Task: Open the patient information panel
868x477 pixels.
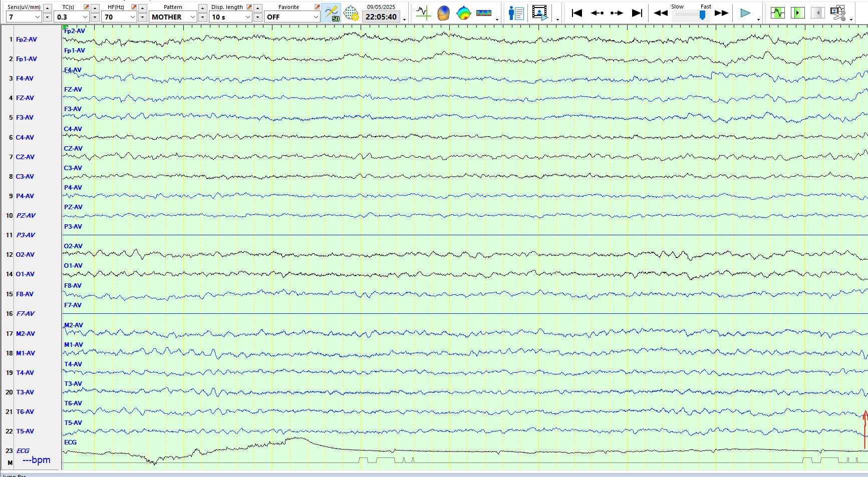Action: [515, 13]
